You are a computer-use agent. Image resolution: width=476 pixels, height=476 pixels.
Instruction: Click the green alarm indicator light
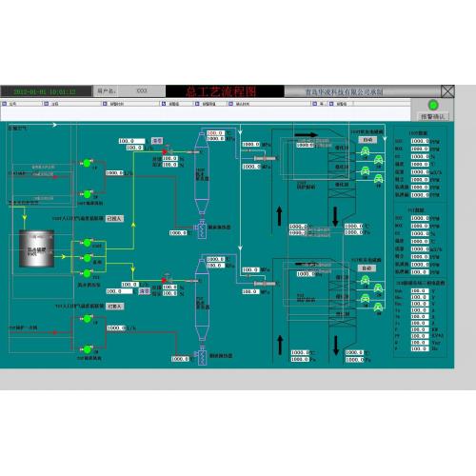click(x=433, y=105)
